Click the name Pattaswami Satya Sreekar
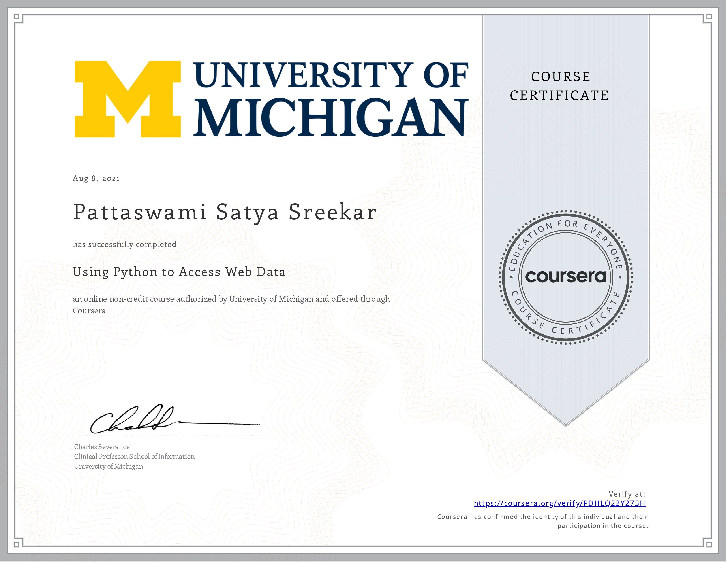 pyautogui.click(x=225, y=212)
